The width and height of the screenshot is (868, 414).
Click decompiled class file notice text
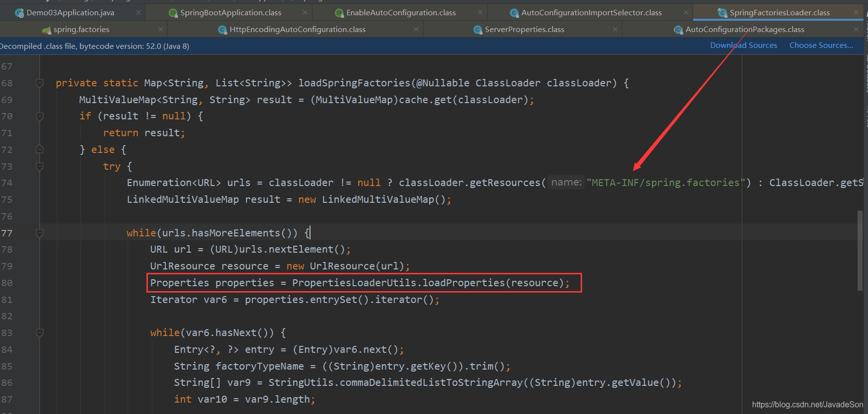(x=95, y=46)
